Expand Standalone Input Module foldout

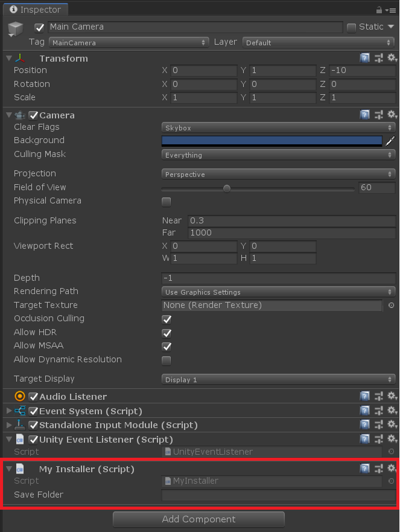(x=9, y=425)
